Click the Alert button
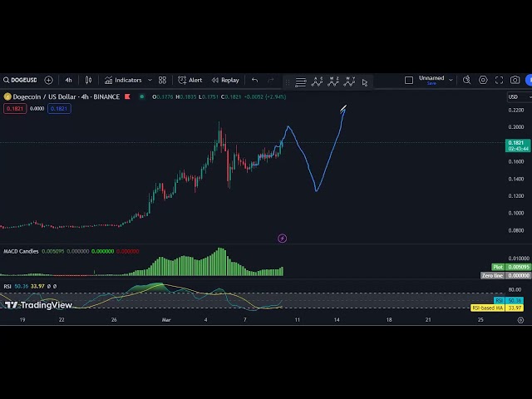This screenshot has width=532, height=399. tap(190, 80)
